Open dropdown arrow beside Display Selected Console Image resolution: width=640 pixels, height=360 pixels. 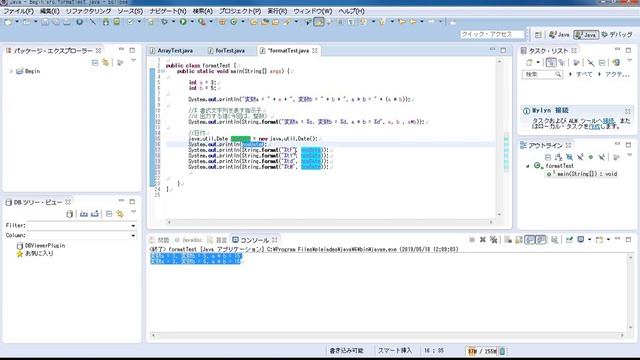pos(589,240)
